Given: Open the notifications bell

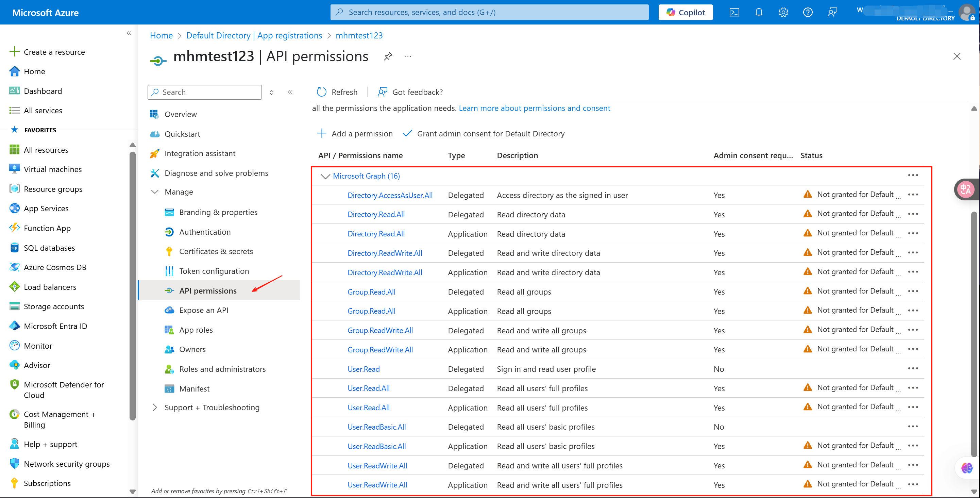Looking at the screenshot, I should pos(759,13).
